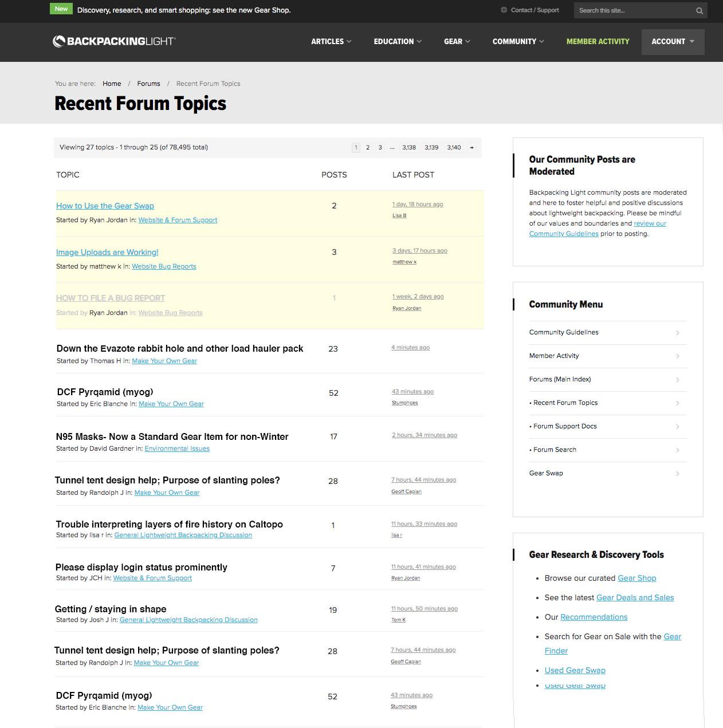
Task: Click 1 day, 18 hours ago link
Action: (418, 204)
